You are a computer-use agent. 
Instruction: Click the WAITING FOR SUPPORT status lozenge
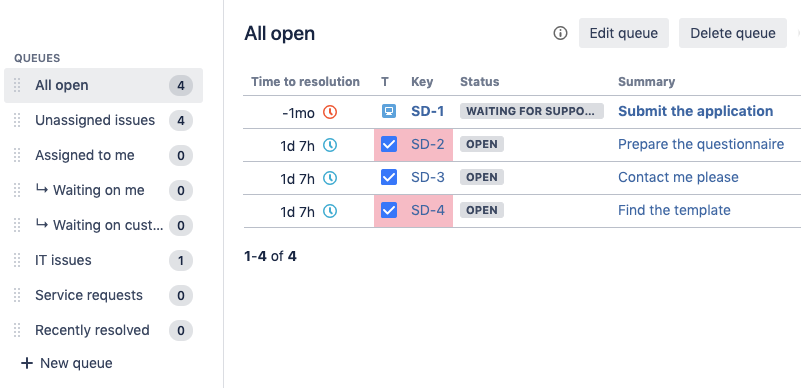pyautogui.click(x=532, y=111)
